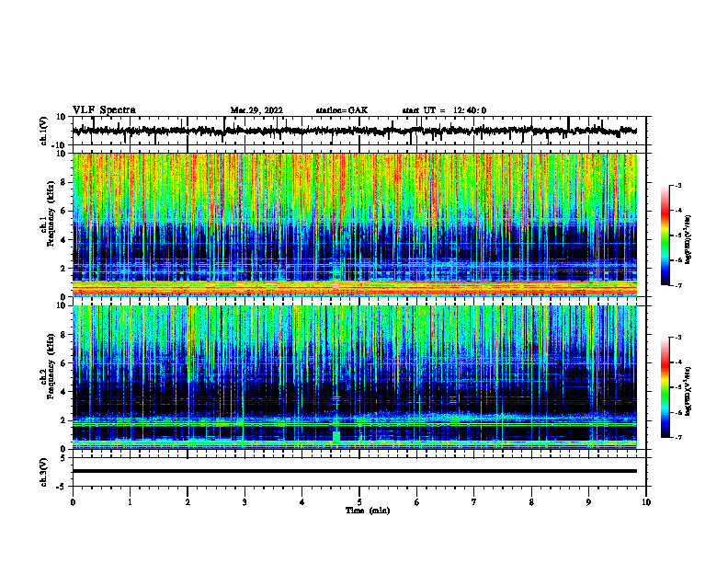The height and width of the screenshot is (563, 728).
Task: Click the "4" kHz tick on ch.1 frequency axis
Action: coord(64,240)
